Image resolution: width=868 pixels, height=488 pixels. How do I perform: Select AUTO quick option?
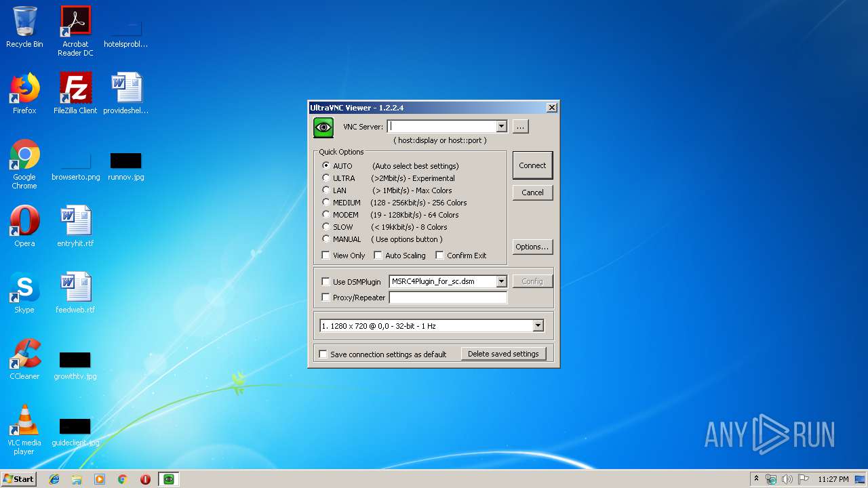tap(326, 165)
